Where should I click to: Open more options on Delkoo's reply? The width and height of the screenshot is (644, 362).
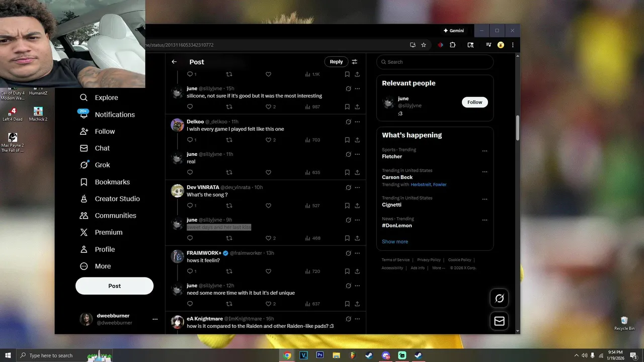click(357, 122)
